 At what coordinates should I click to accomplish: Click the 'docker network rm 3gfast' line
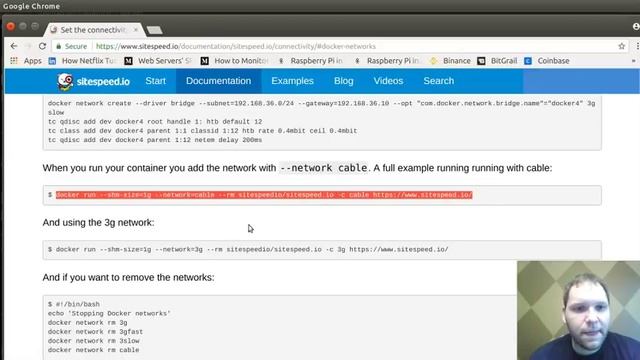pos(95,332)
